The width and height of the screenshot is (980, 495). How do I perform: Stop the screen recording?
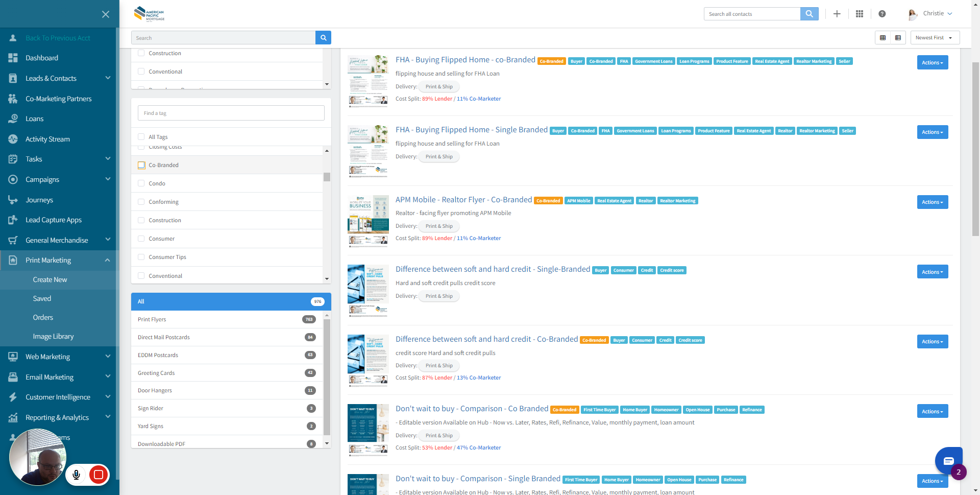(x=99, y=475)
